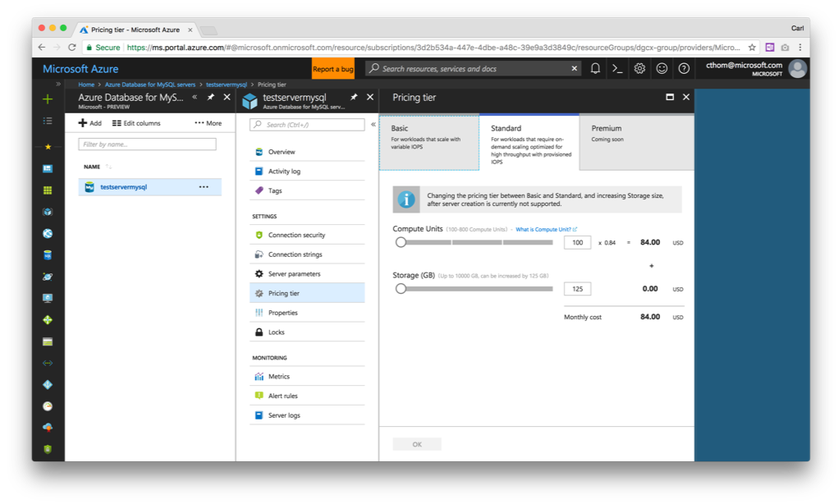The width and height of the screenshot is (839, 504).
Task: Collapse the Azure Database for MySQL blade
Action: click(195, 97)
